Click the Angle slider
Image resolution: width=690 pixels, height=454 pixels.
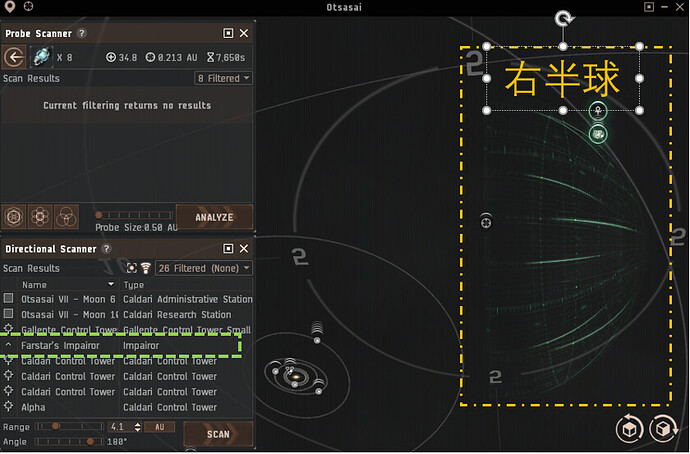[x=70, y=441]
